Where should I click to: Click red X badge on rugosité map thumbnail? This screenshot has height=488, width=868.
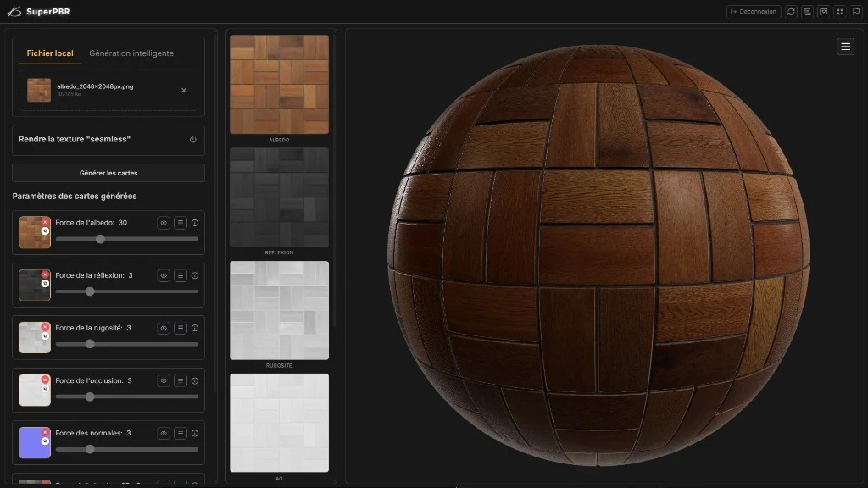click(x=46, y=328)
